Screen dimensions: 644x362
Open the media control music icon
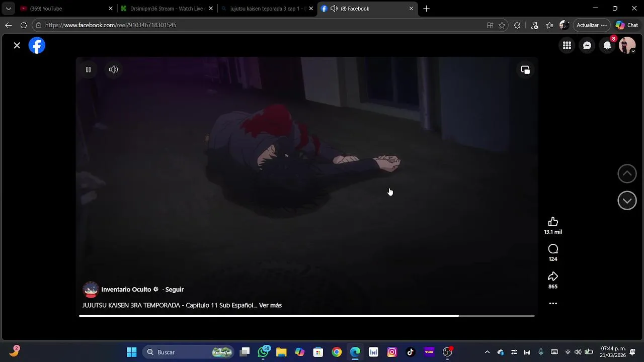[534, 25]
